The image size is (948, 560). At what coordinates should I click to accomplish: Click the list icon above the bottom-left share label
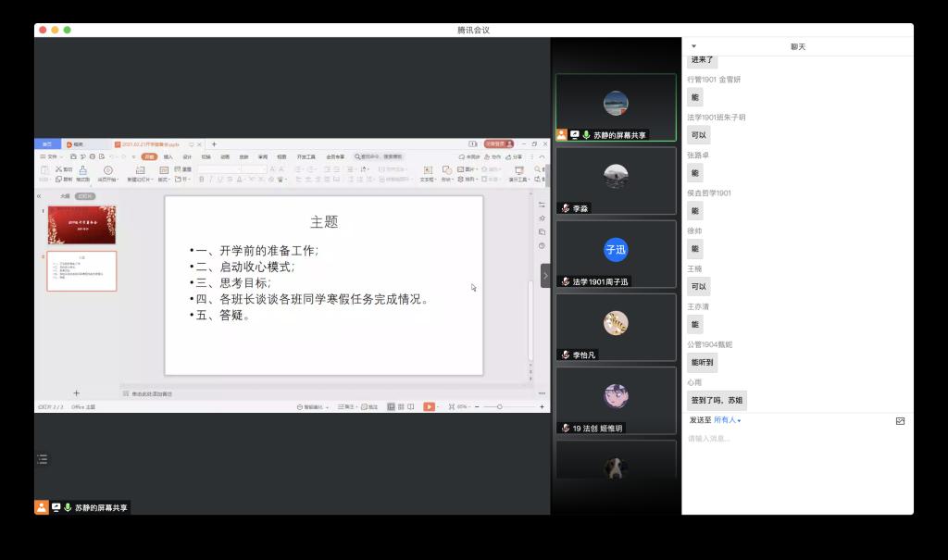[x=43, y=459]
